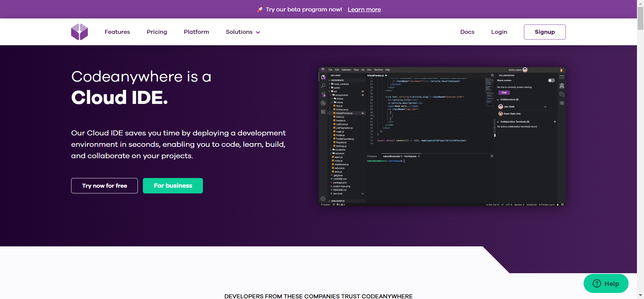This screenshot has height=299, width=644.
Task: Click JavaScript language mode in status bar
Action: point(531,204)
